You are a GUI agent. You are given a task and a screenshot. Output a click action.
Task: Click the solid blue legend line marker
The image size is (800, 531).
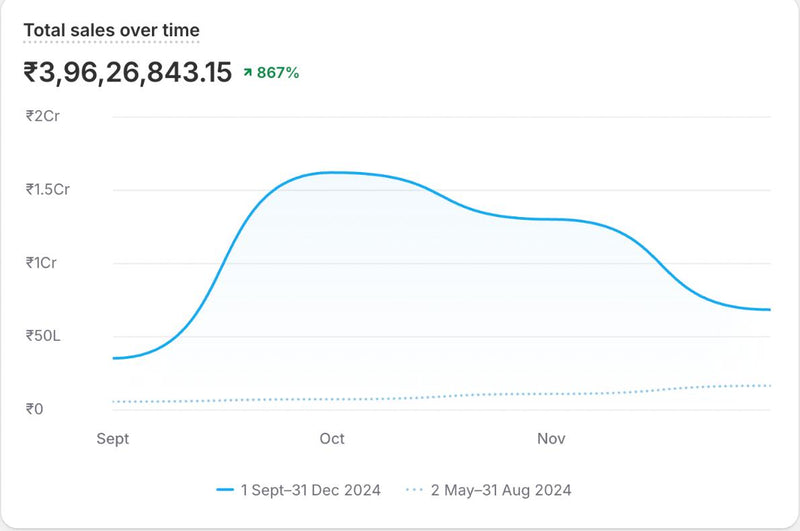click(225, 490)
